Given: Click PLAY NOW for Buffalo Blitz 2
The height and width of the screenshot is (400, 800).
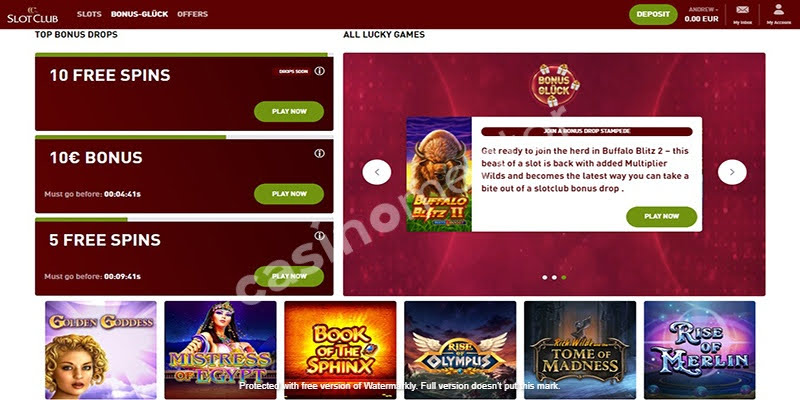Looking at the screenshot, I should (661, 216).
